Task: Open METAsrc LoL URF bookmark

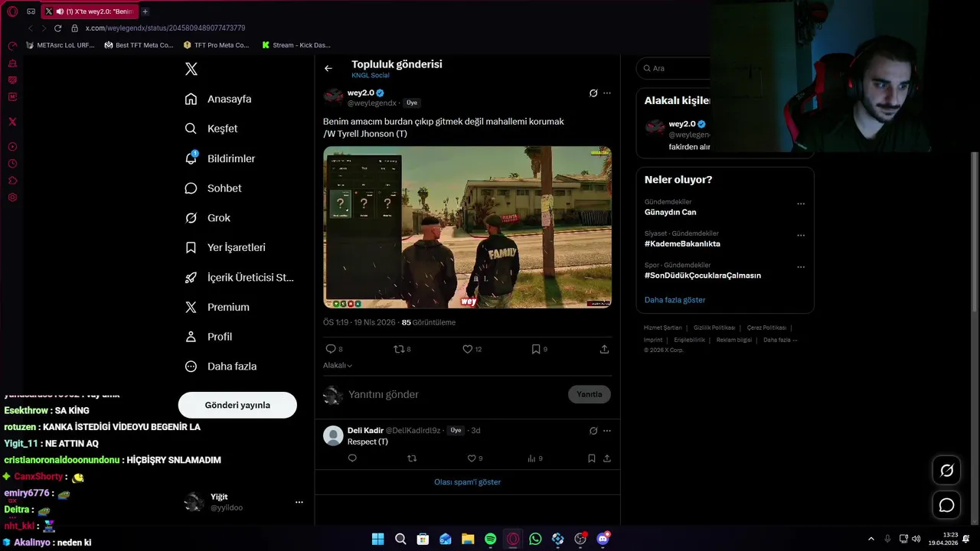Action: [60, 45]
